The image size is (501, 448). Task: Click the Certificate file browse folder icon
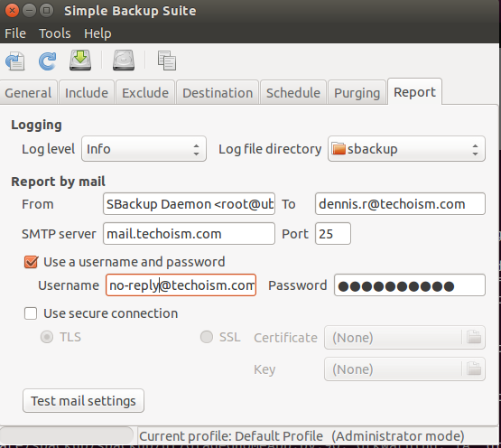(x=474, y=337)
